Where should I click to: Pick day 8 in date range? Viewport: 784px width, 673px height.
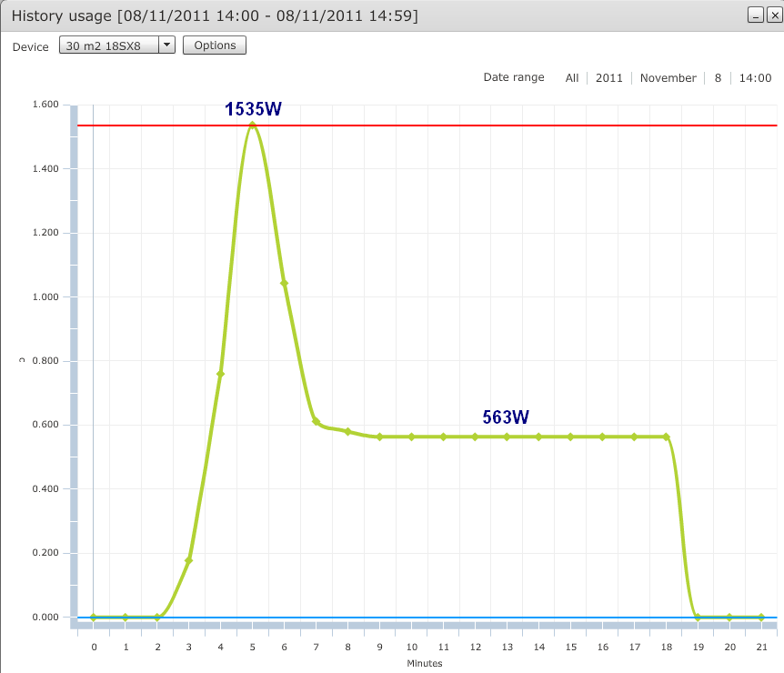717,78
